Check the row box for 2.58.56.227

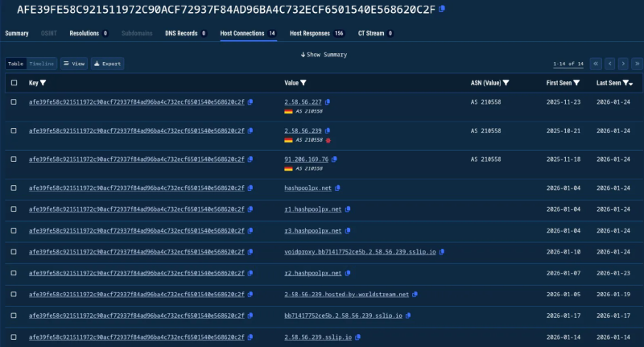14,102
